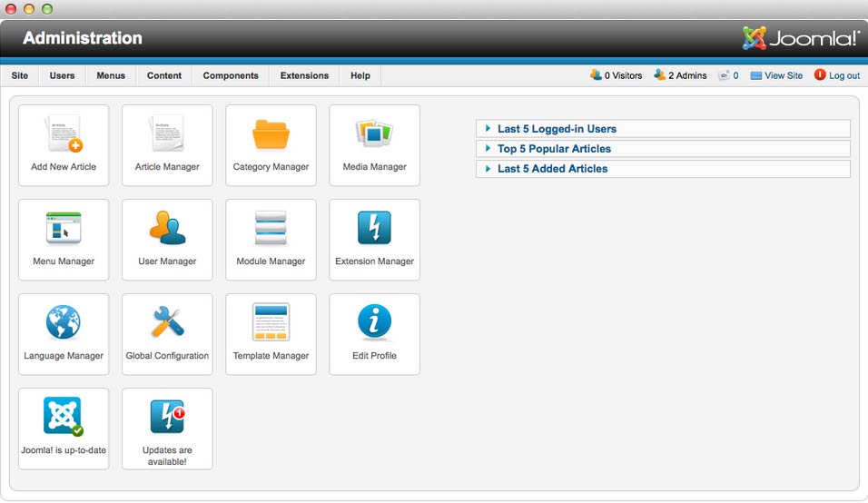Expand Last 5 Added Articles panel
The image size is (868, 503).
point(552,169)
